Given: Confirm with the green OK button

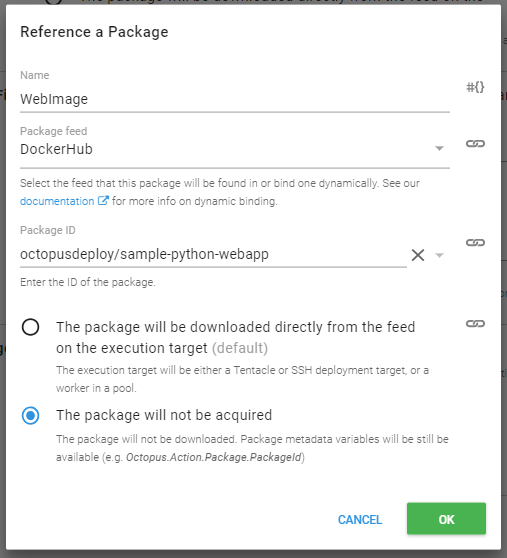Looking at the screenshot, I should [446, 518].
